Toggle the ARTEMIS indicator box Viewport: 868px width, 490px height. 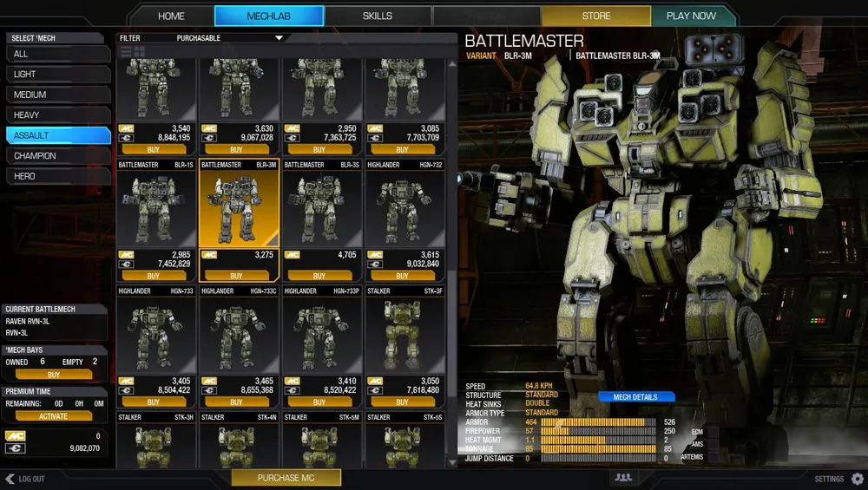[x=713, y=457]
